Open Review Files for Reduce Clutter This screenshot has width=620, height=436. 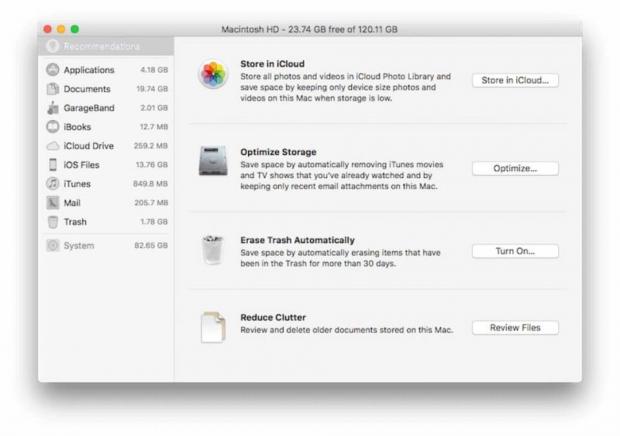[x=514, y=327]
